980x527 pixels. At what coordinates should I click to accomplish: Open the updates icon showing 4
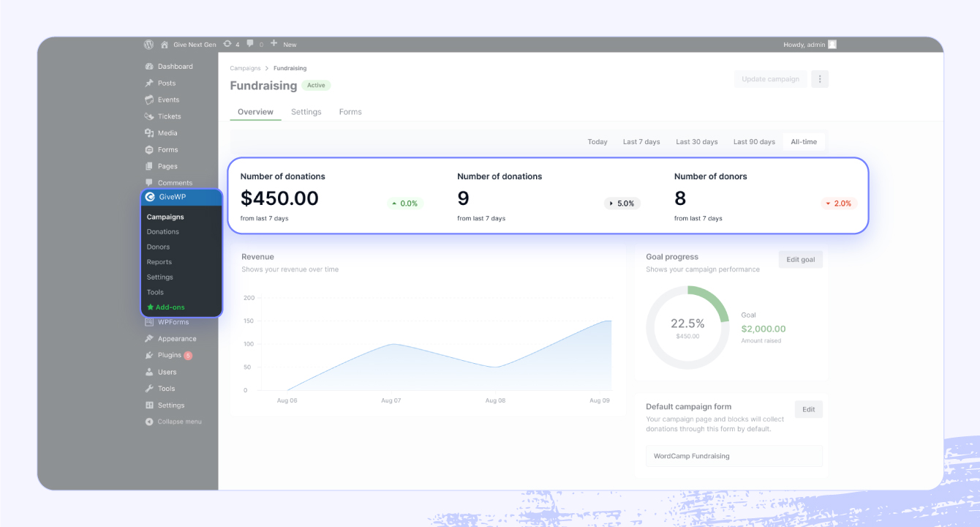[229, 44]
